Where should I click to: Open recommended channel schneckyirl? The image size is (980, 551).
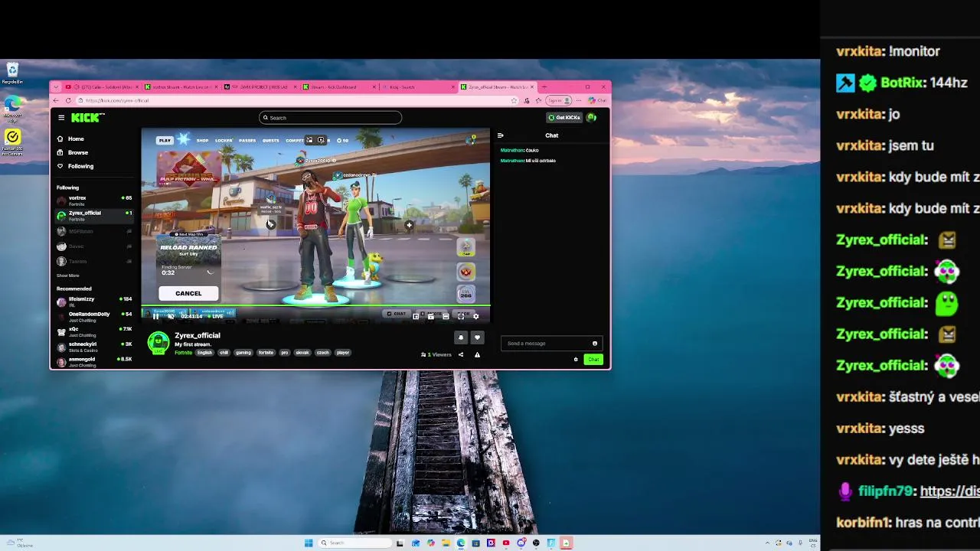93,347
